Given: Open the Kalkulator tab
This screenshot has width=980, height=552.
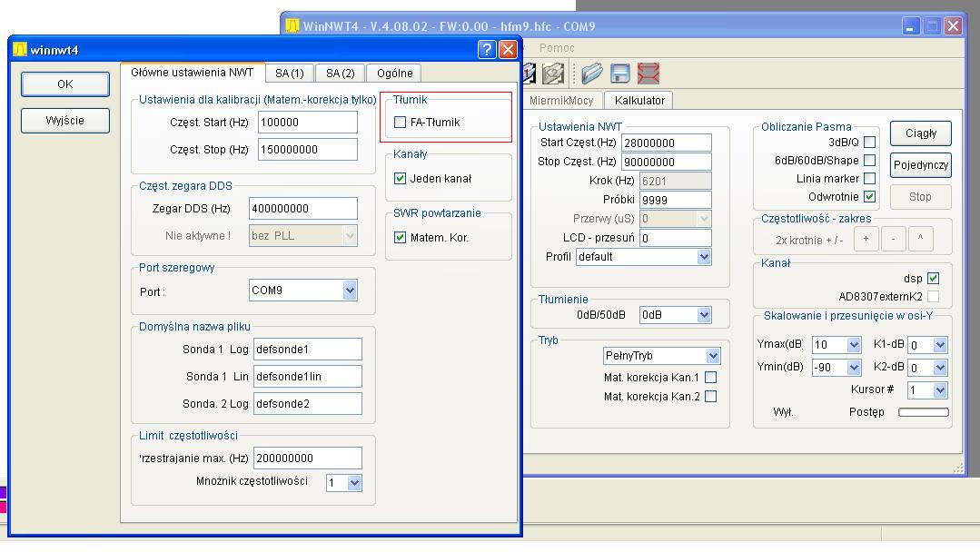Looking at the screenshot, I should point(638,101).
